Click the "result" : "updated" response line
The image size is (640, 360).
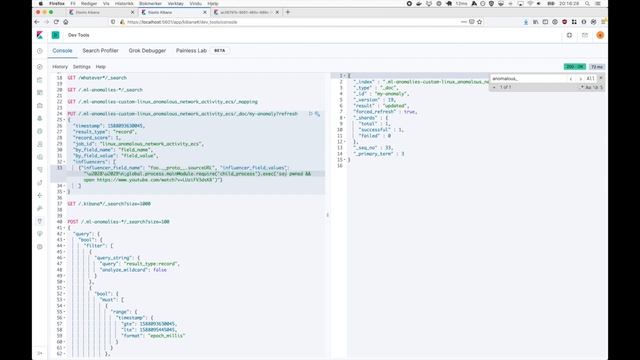pyautogui.click(x=381, y=106)
